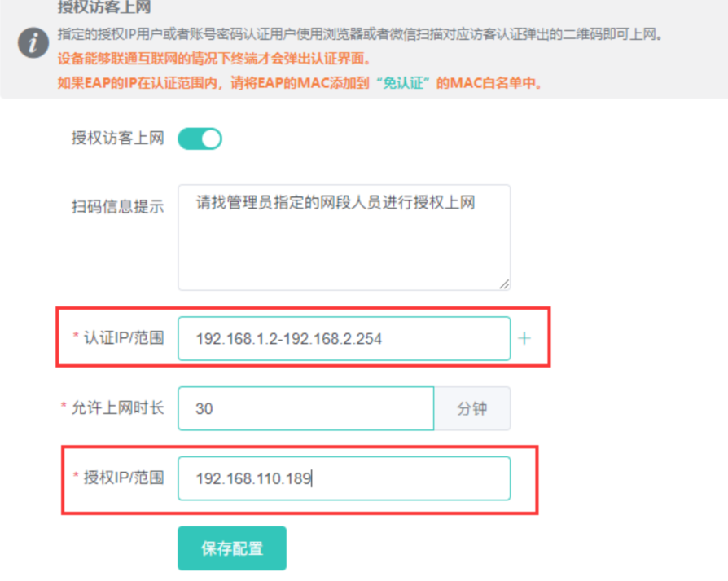
Task: Focus the 认证IP/范围 input field
Action: point(344,338)
